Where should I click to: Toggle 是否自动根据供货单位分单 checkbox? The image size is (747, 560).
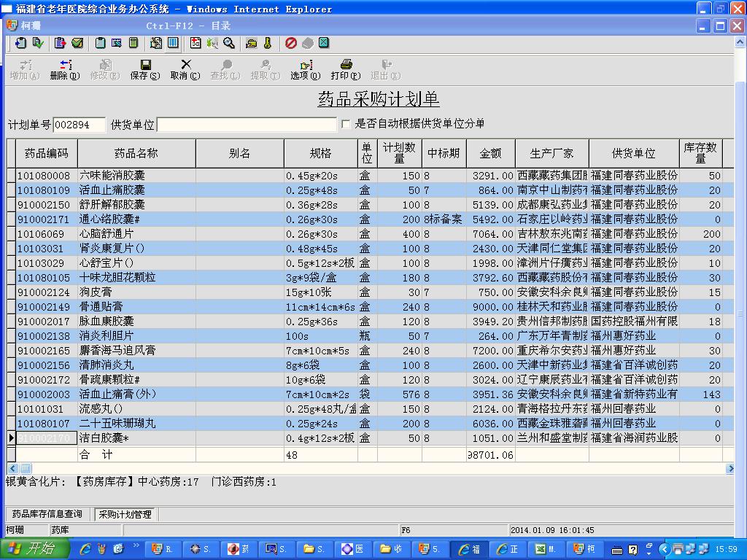346,124
